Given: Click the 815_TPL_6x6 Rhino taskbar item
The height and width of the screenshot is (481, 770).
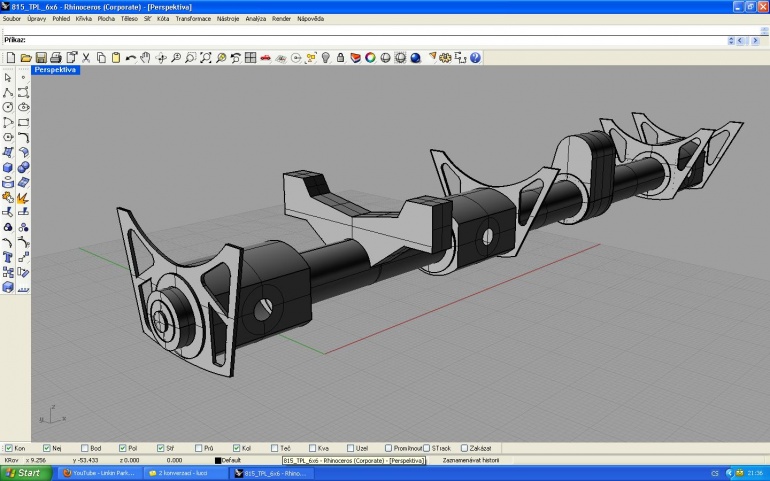Looking at the screenshot, I should pyautogui.click(x=272, y=473).
